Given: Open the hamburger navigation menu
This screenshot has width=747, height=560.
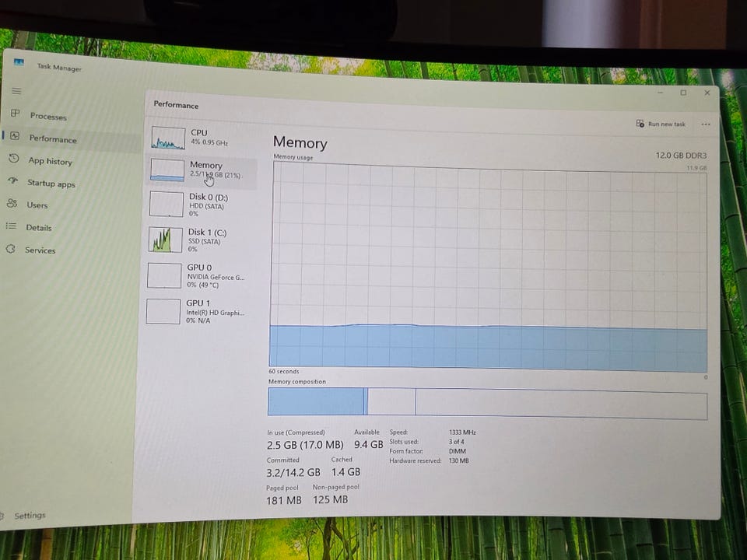Looking at the screenshot, I should point(16,90).
